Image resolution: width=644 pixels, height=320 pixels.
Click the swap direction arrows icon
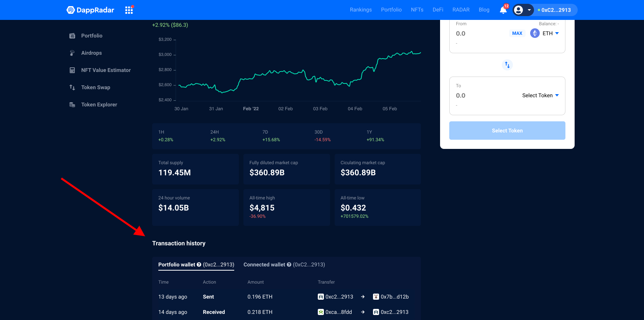tap(507, 65)
